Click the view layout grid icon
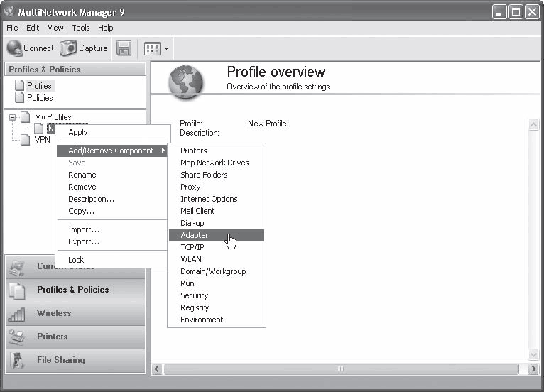Screen dimensions: 544x392 pyautogui.click(x=152, y=48)
